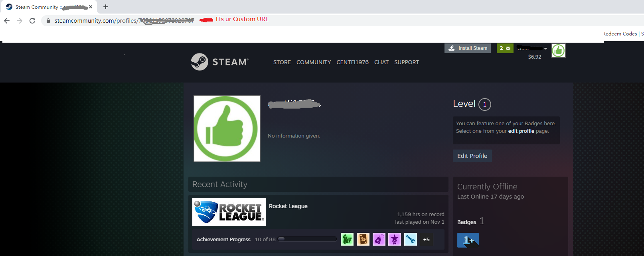
Task: Click the first green achievement icon
Action: coord(347,239)
